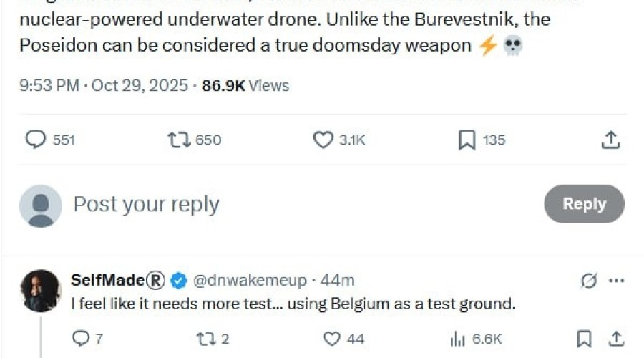Click the 'Post your reply' text field
This screenshot has width=644, height=358.
coord(286,204)
